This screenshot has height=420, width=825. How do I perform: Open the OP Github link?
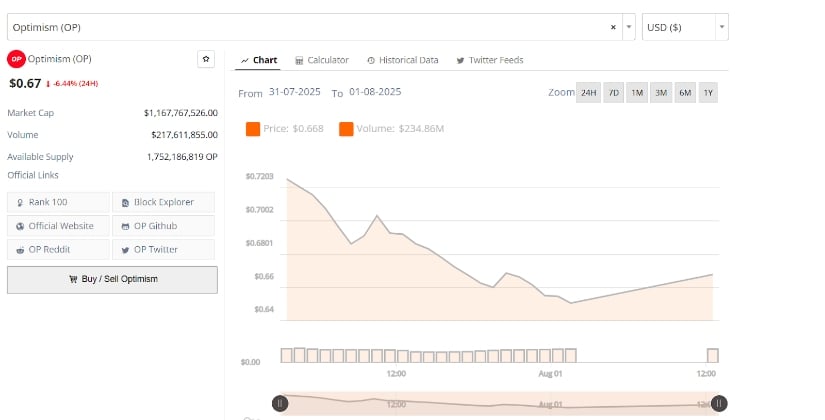pyautogui.click(x=164, y=226)
